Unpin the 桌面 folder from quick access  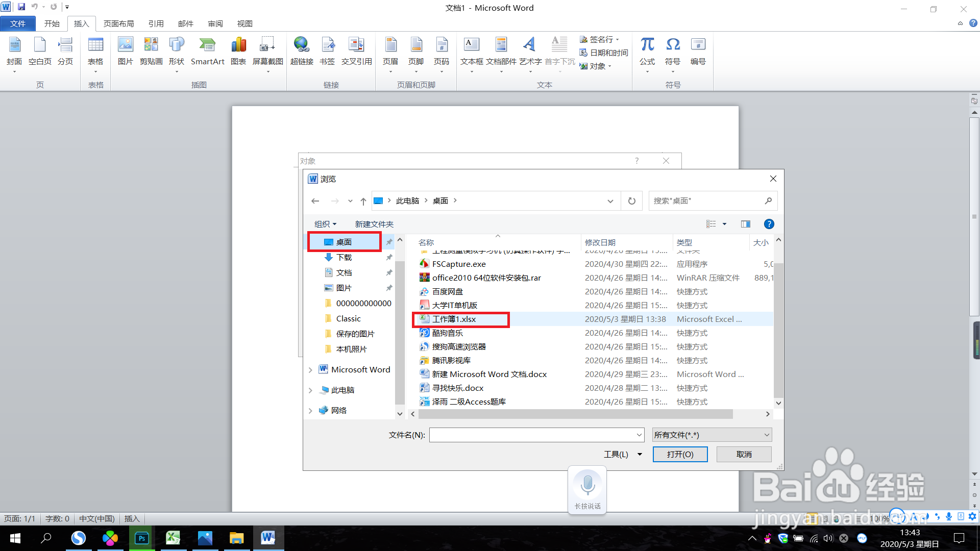tap(389, 241)
